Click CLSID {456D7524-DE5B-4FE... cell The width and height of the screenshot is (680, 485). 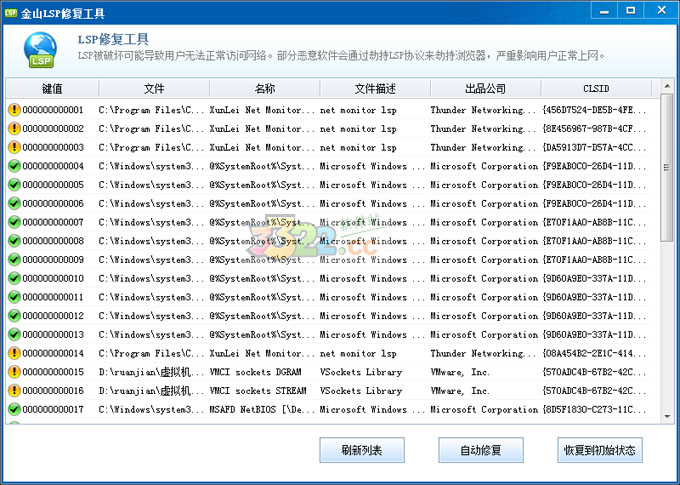(594, 110)
